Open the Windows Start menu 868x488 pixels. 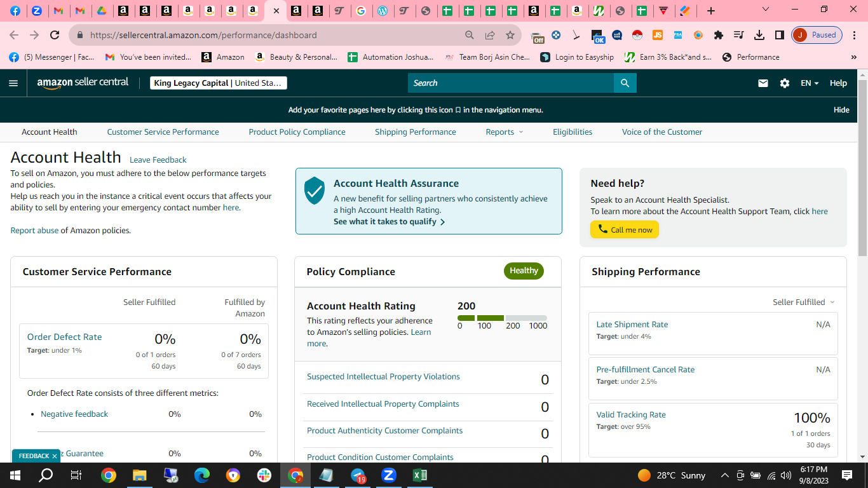tap(15, 475)
